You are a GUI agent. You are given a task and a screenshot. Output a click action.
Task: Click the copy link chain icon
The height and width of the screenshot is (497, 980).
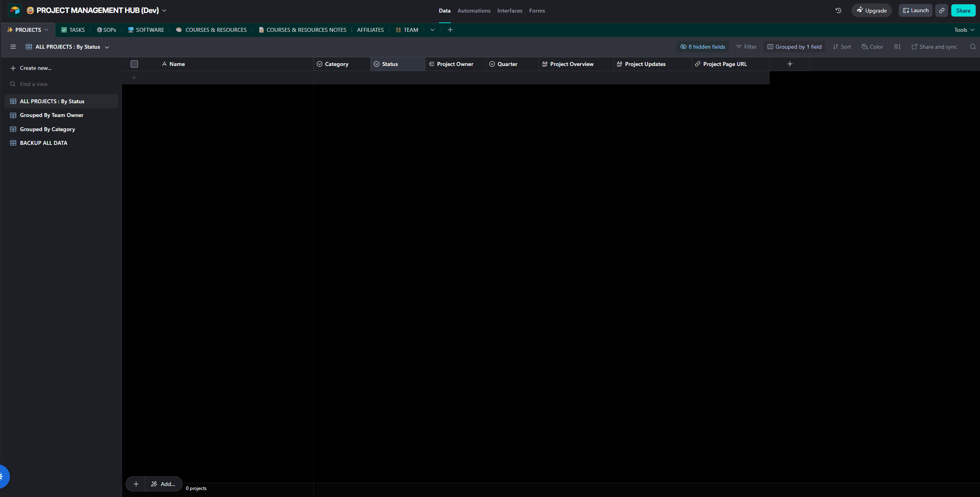(x=941, y=11)
